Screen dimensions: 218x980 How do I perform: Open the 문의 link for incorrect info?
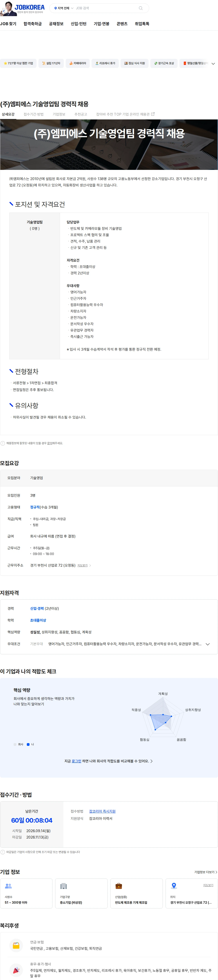point(50,443)
